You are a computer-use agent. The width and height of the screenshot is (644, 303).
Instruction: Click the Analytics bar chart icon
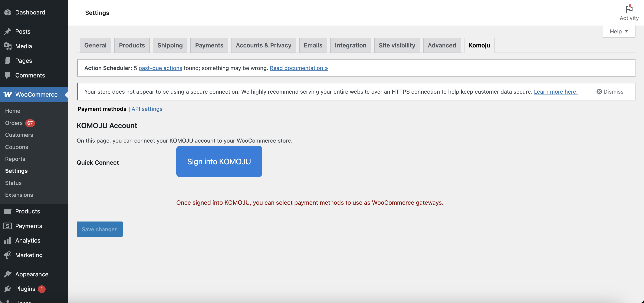click(8, 240)
